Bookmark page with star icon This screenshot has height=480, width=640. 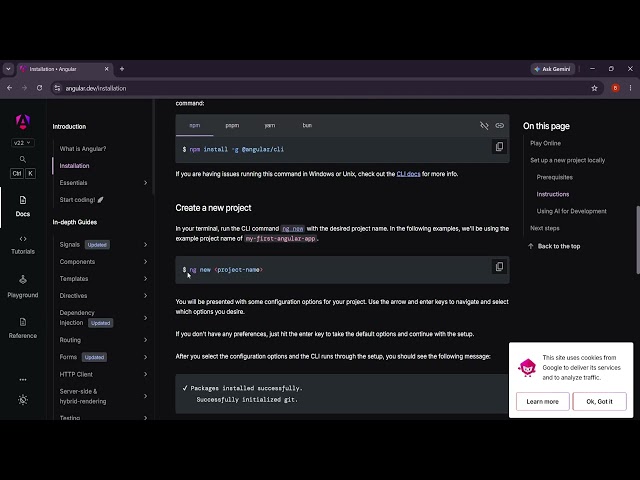click(x=594, y=88)
